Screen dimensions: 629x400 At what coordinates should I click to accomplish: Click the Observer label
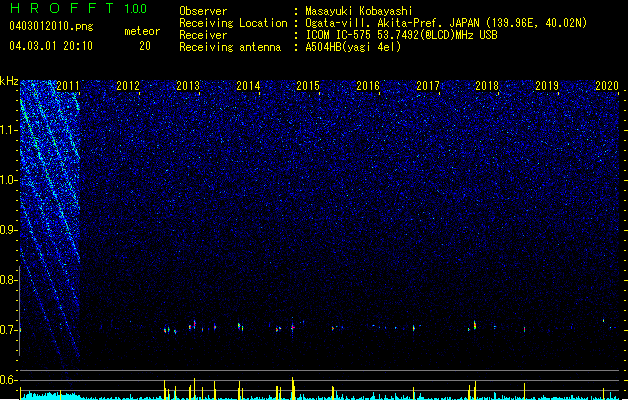click(x=203, y=11)
